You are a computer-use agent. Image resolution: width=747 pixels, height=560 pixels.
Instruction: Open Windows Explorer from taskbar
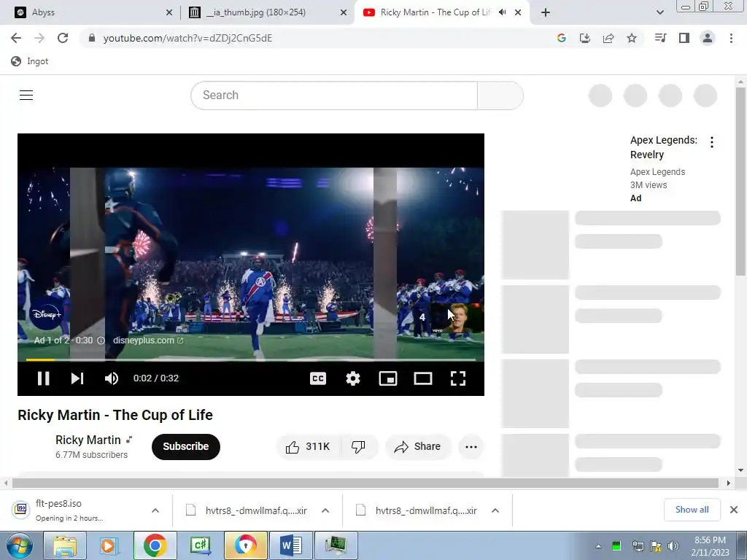coord(65,545)
